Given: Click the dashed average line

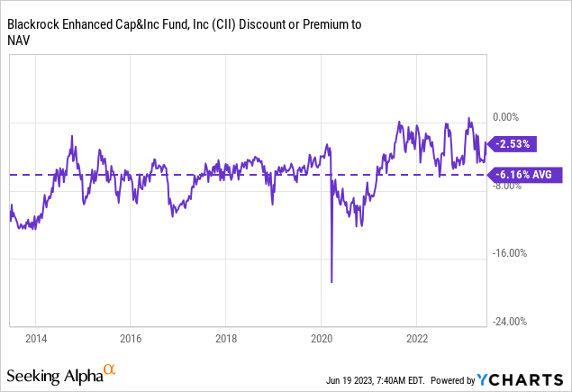Looking at the screenshot, I should coord(248,175).
